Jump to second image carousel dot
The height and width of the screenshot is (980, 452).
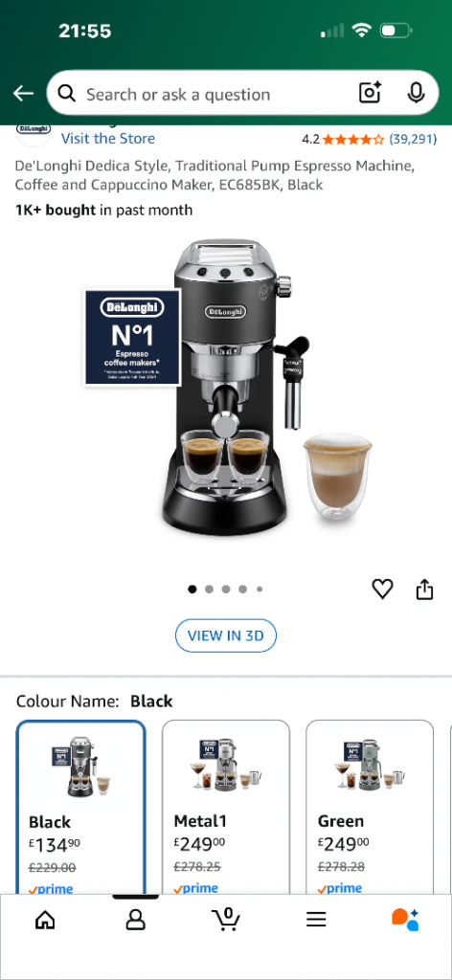click(x=209, y=589)
